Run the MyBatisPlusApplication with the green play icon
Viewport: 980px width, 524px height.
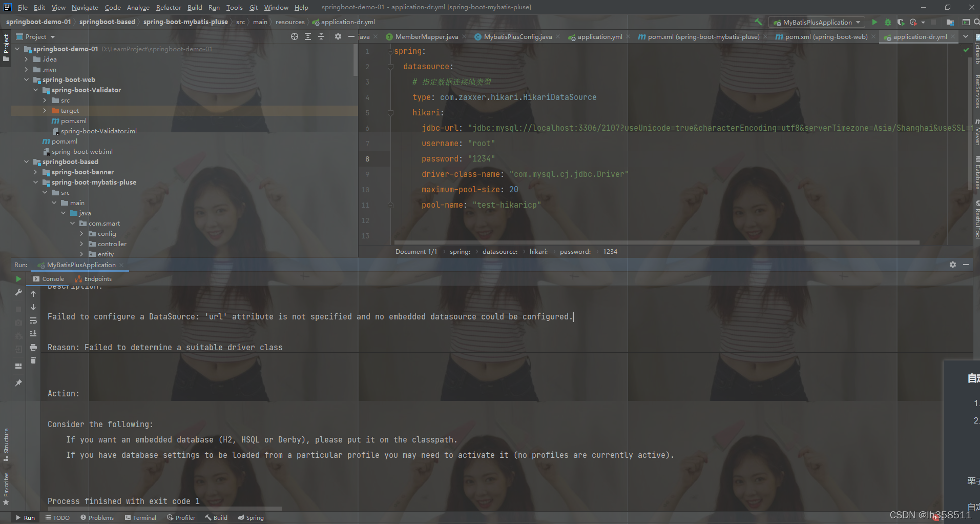(x=874, y=22)
